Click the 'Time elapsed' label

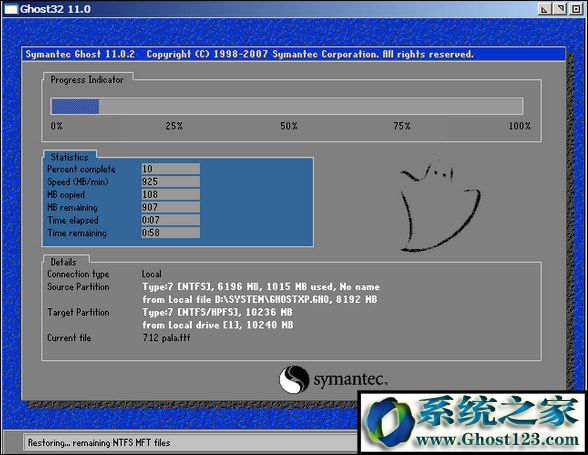pos(73,220)
